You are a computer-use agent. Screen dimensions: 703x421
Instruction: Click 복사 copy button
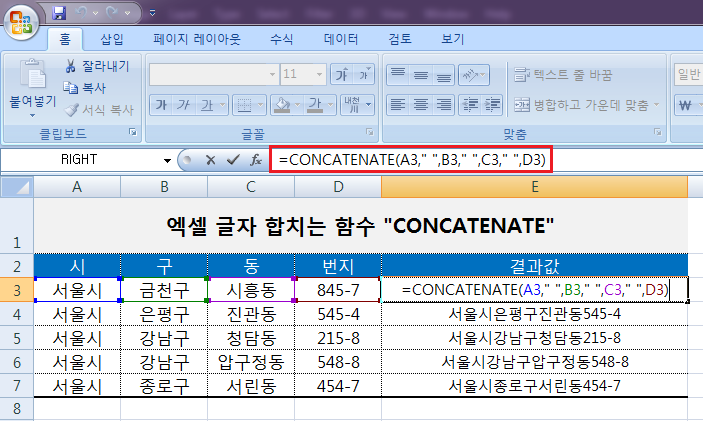85,88
